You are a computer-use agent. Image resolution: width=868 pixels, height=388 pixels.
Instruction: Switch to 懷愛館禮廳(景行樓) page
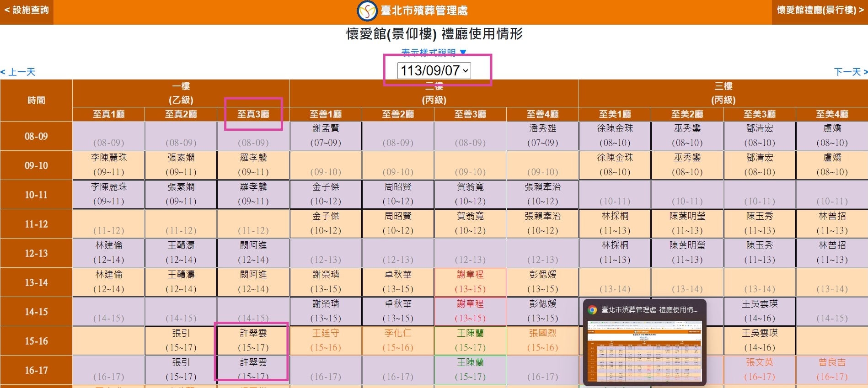pyautogui.click(x=820, y=11)
